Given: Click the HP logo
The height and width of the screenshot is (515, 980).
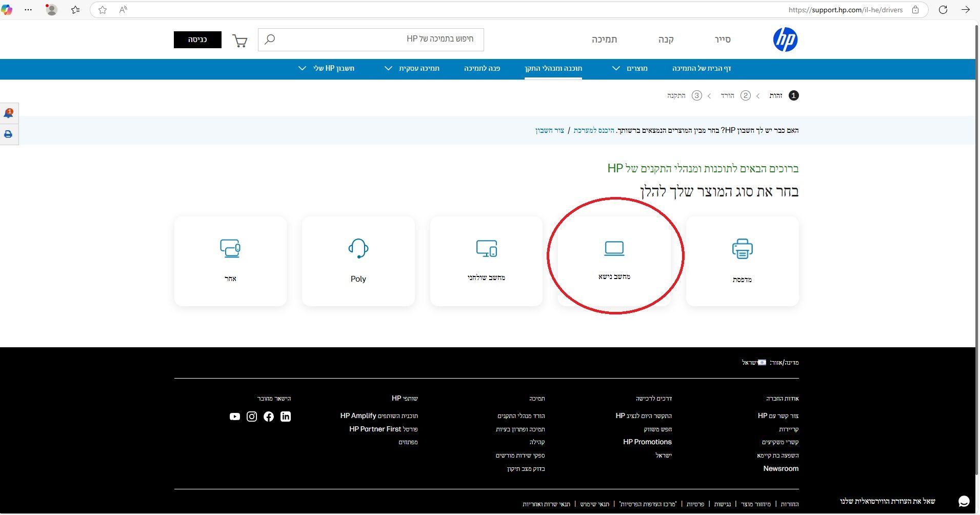Looking at the screenshot, I should click(x=785, y=39).
